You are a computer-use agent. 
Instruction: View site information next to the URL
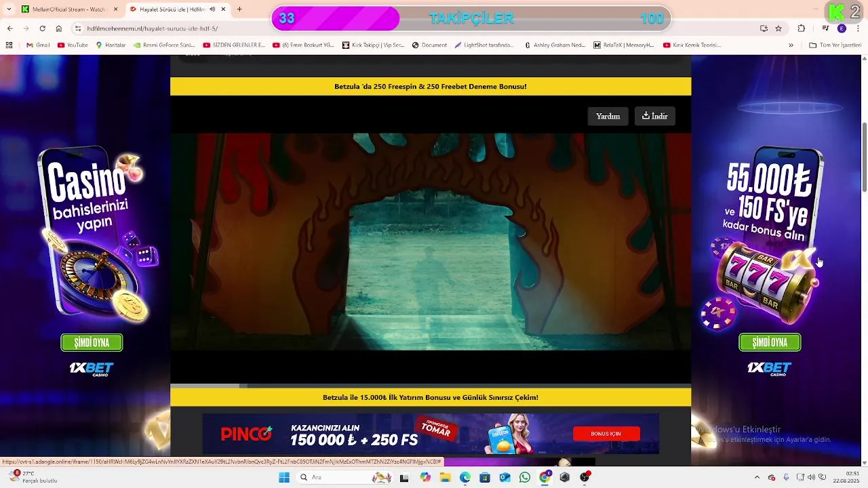pos(78,28)
